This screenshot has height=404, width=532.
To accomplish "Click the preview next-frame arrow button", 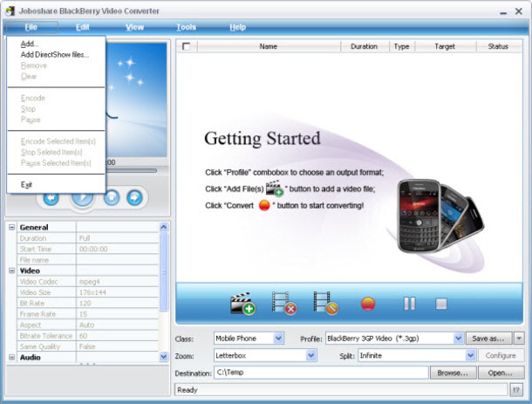I will click(x=134, y=197).
